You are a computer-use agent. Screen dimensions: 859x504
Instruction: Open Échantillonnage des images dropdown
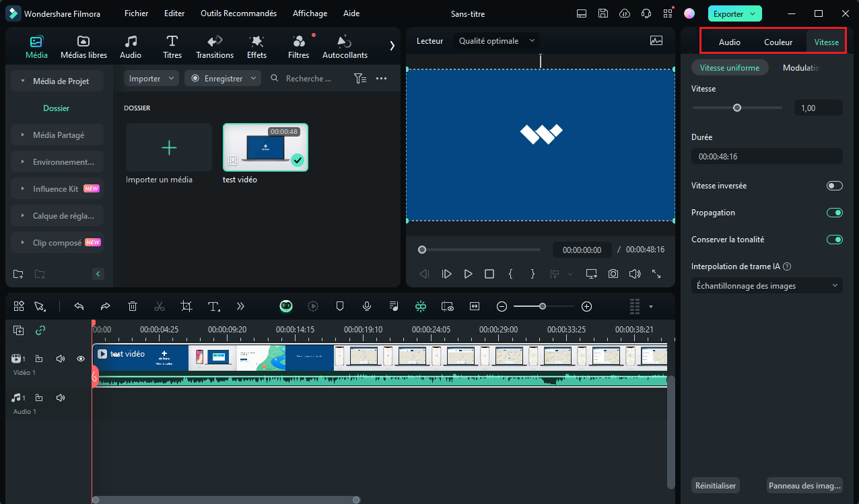coord(767,286)
